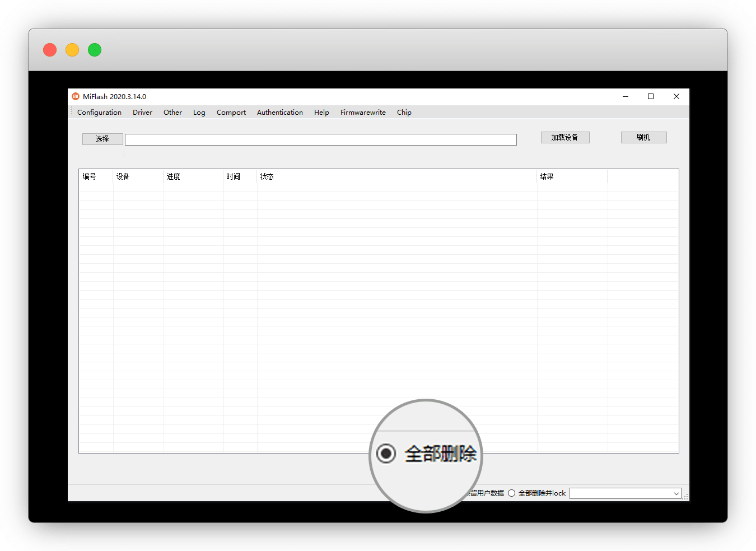Click the 状态 column header
756x551 pixels.
point(267,177)
